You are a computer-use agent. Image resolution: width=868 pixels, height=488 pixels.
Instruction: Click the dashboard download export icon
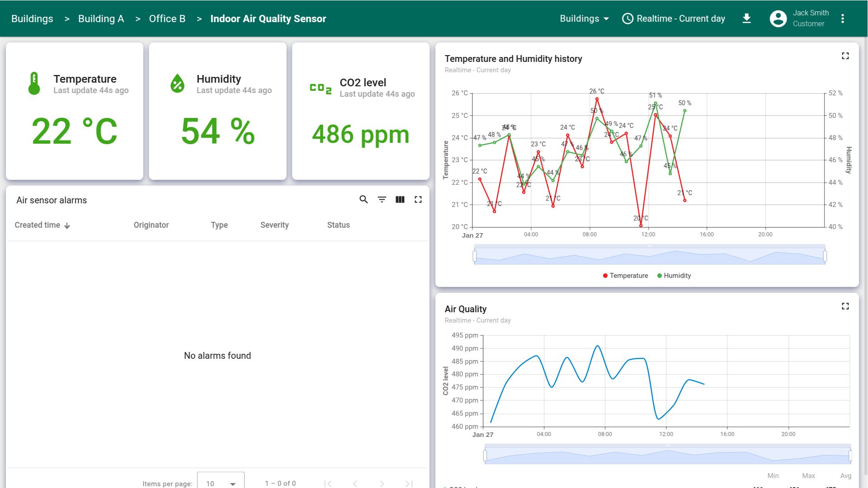pyautogui.click(x=747, y=19)
